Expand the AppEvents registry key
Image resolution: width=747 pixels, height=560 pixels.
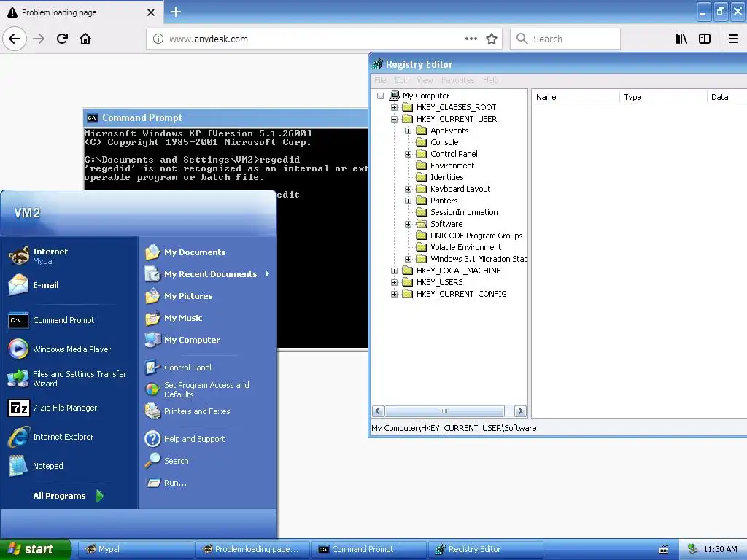pyautogui.click(x=408, y=131)
